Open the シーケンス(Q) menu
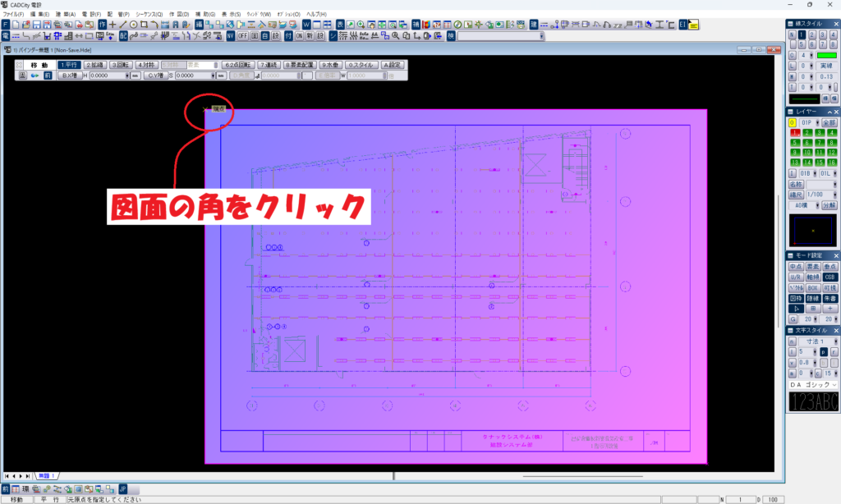This screenshot has width=841, height=504. [x=149, y=15]
